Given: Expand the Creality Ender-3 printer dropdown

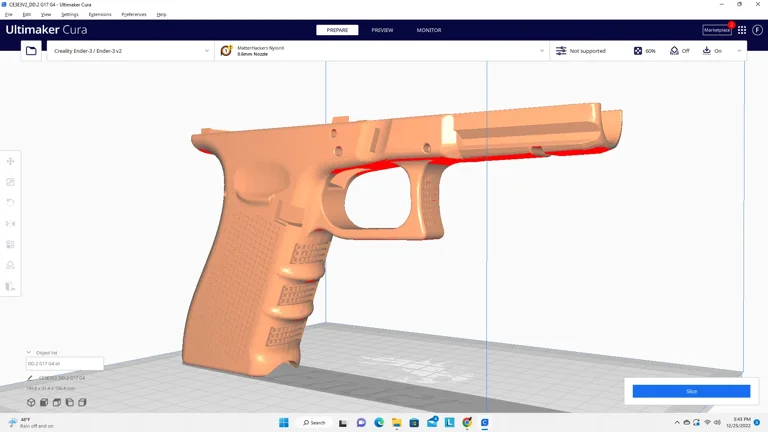Looking at the screenshot, I should click(207, 51).
